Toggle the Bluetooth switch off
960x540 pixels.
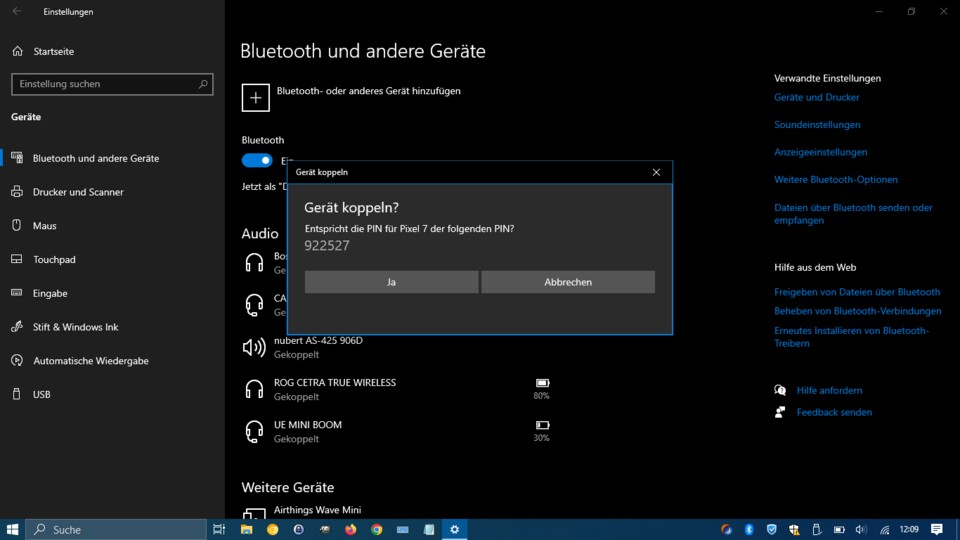[x=257, y=160]
